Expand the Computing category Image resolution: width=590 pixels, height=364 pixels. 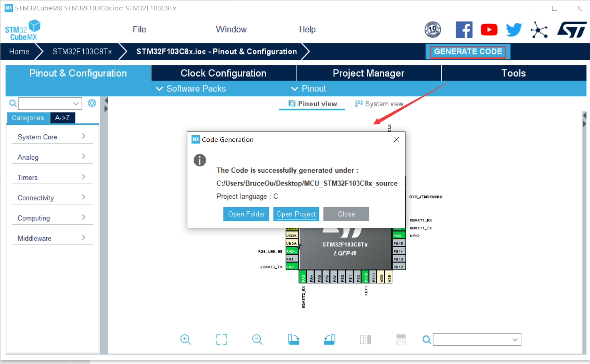(52, 218)
